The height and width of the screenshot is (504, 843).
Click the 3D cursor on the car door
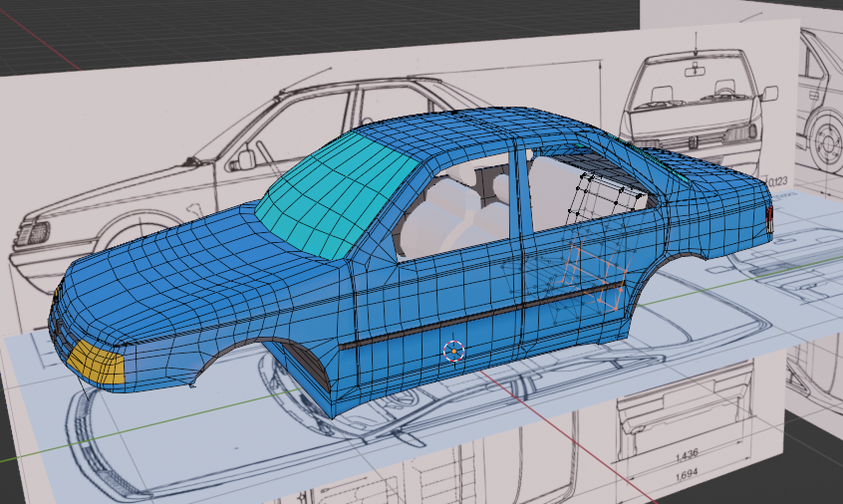tap(453, 351)
